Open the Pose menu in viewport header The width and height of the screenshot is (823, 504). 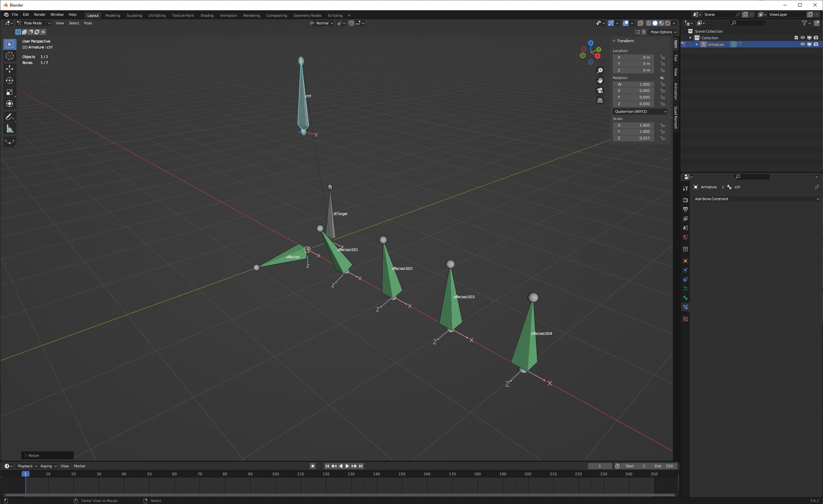click(x=88, y=23)
